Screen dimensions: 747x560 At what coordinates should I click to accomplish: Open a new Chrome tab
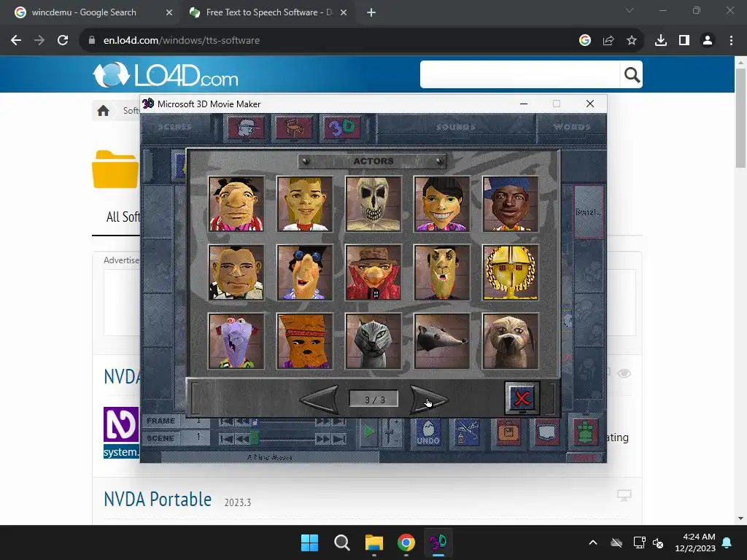371,13
